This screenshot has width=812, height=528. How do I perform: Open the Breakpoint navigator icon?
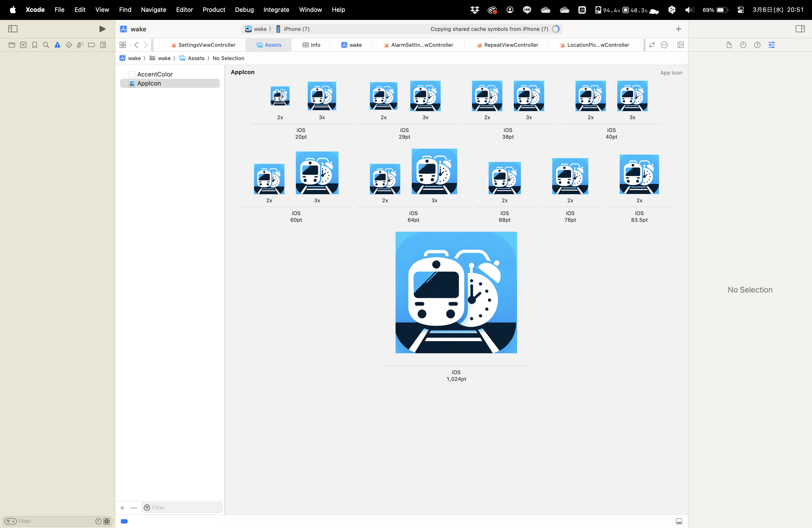pyautogui.click(x=91, y=45)
